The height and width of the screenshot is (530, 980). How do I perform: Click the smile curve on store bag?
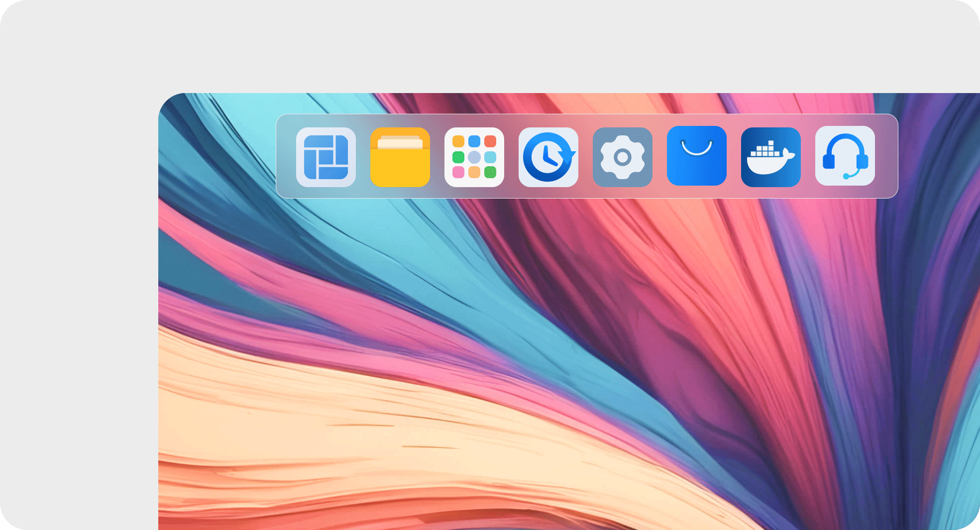696,148
